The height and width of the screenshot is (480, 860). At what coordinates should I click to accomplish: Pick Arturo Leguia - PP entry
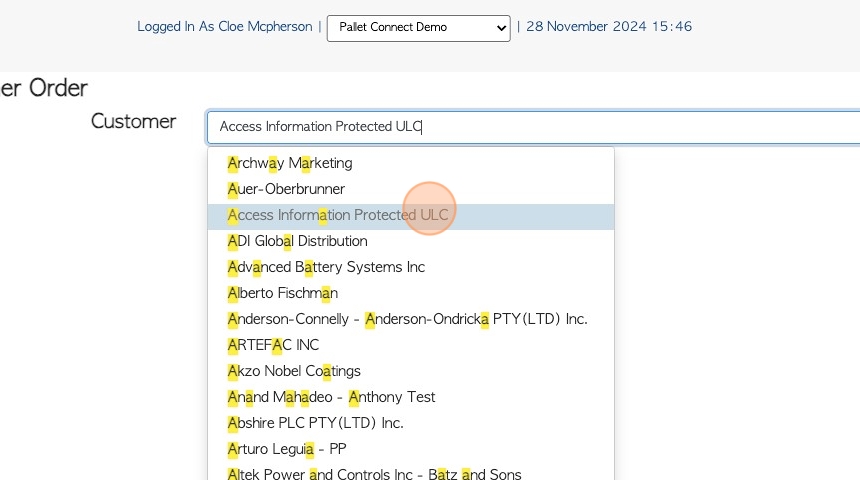411,449
